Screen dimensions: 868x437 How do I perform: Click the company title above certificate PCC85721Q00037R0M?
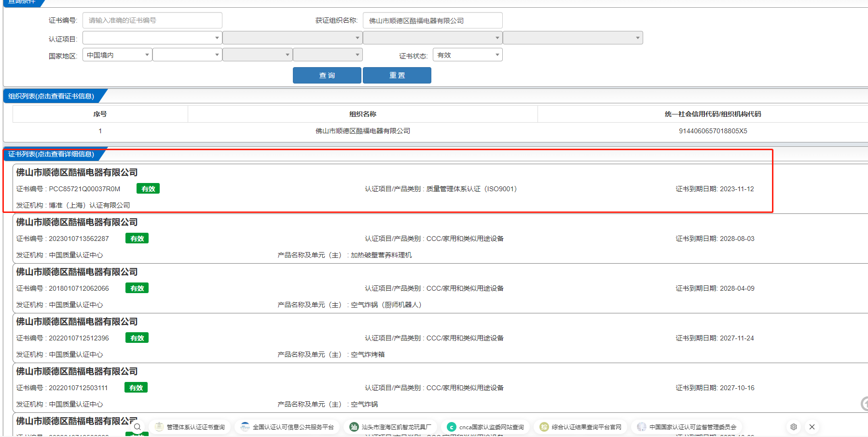pyautogui.click(x=77, y=172)
